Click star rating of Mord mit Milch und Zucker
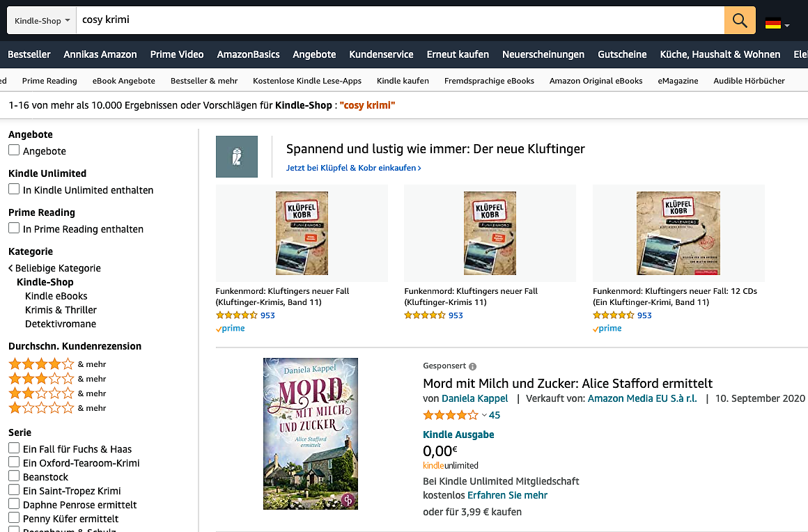 [x=451, y=415]
